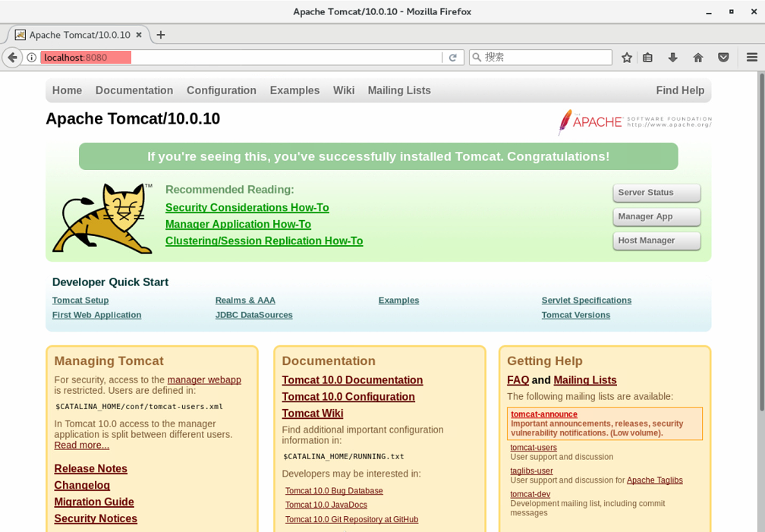This screenshot has width=765, height=532.
Task: Go to Firefox home page icon
Action: 698,58
